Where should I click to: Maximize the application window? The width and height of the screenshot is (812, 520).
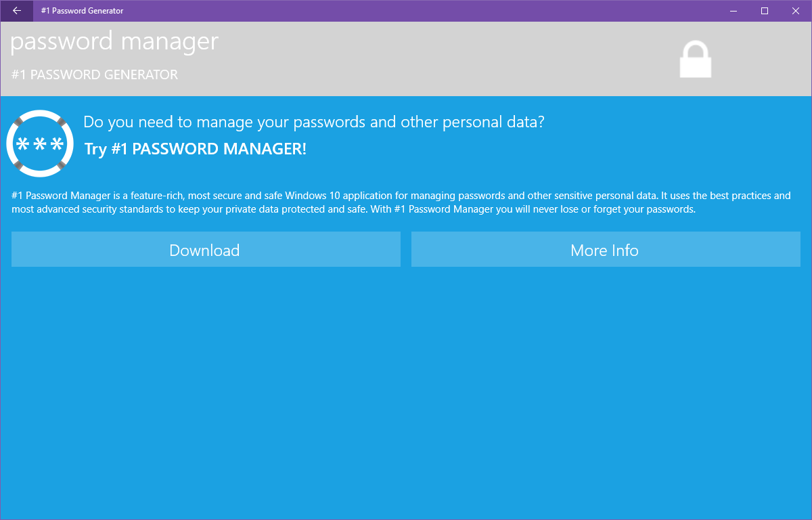[765, 11]
